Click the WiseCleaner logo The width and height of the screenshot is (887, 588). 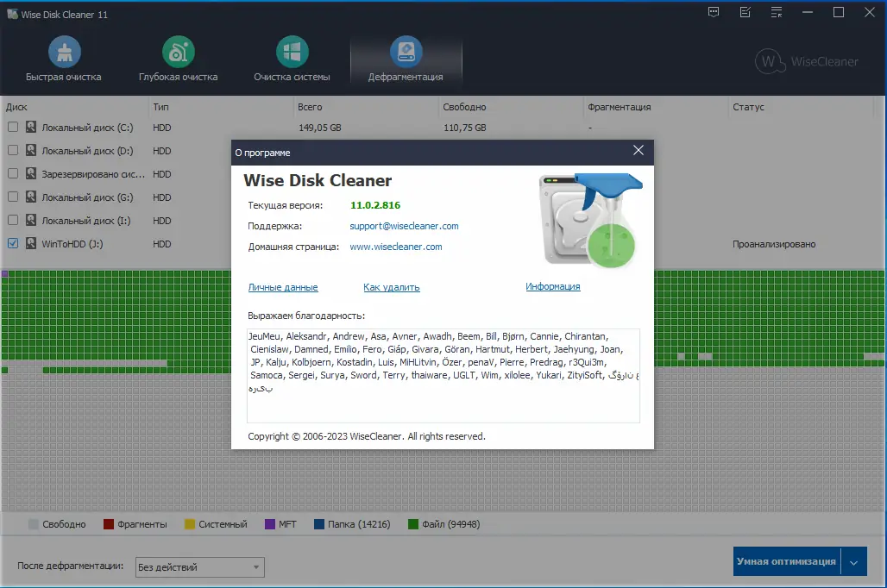click(806, 61)
